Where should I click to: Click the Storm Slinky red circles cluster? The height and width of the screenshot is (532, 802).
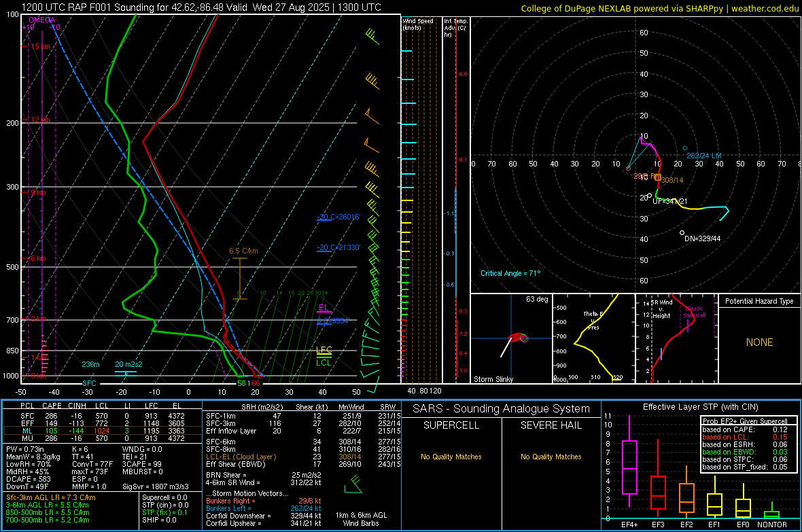519,338
